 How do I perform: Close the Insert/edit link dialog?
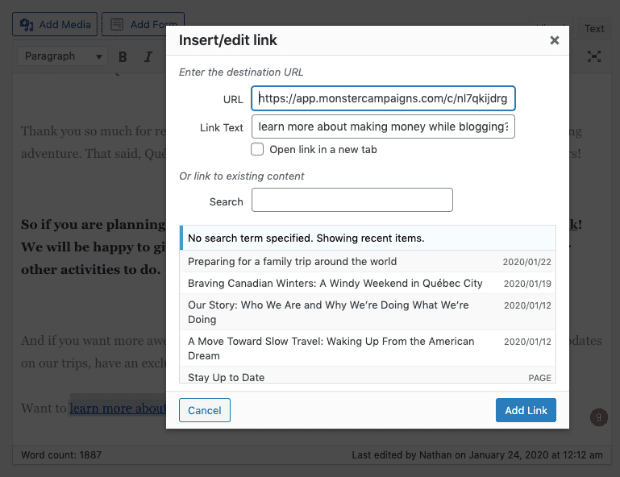tap(554, 40)
